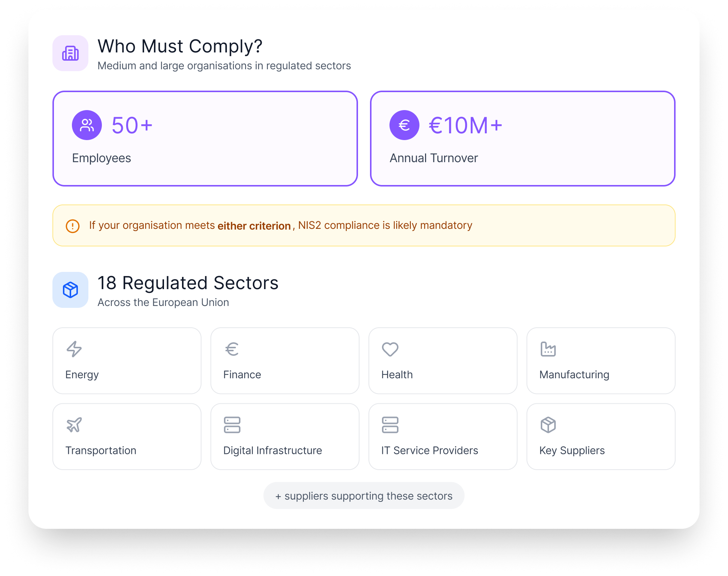Click the server icon for IT Service Providers
Viewport: 728px width, 576px height.
pos(390,425)
